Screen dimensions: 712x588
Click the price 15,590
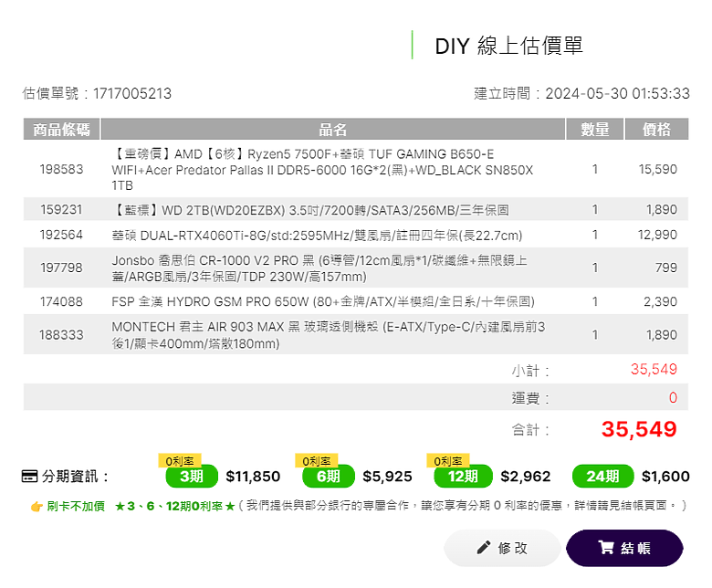pos(658,169)
